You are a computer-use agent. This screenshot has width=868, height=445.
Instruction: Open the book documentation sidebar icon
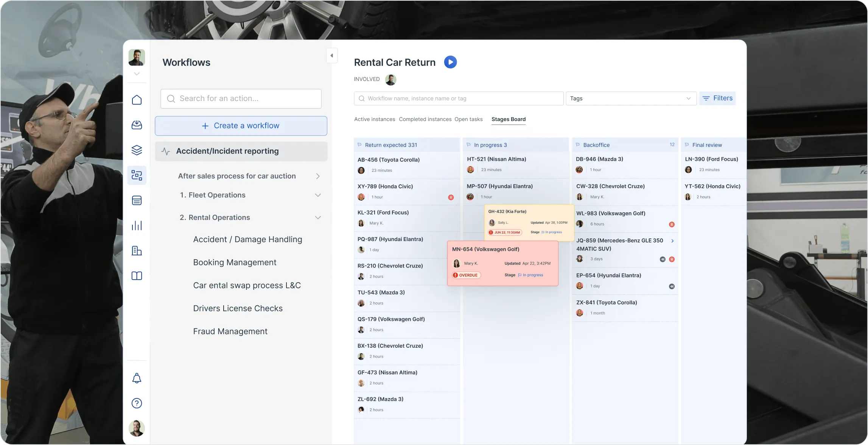137,276
